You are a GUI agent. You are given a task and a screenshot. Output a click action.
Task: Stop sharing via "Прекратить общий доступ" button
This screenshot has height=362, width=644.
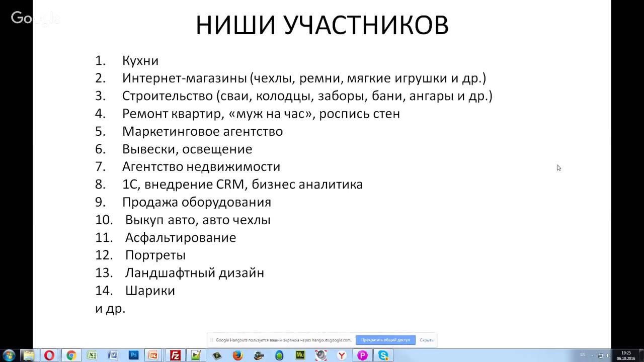tap(385, 340)
